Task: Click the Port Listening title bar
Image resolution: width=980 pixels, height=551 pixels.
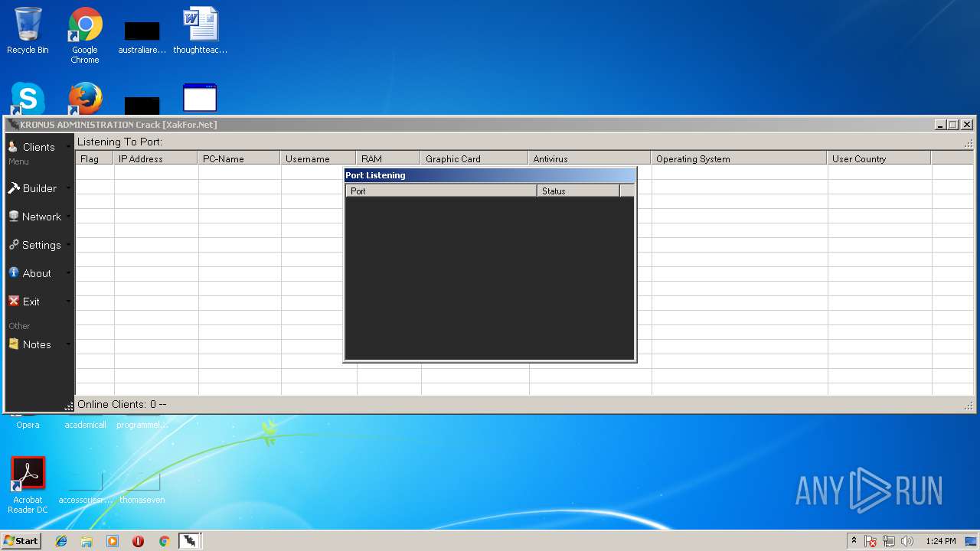Action: (489, 175)
